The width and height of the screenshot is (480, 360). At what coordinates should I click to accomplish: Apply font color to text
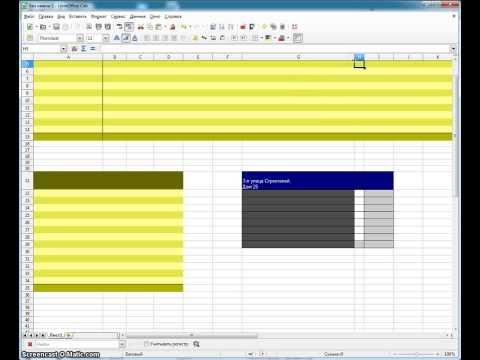(282, 38)
